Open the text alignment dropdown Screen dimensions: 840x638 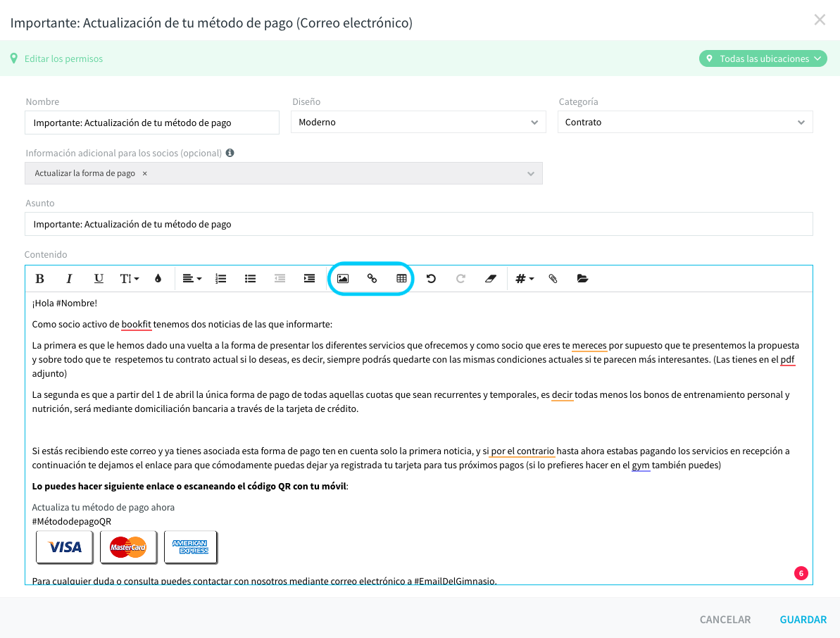192,279
